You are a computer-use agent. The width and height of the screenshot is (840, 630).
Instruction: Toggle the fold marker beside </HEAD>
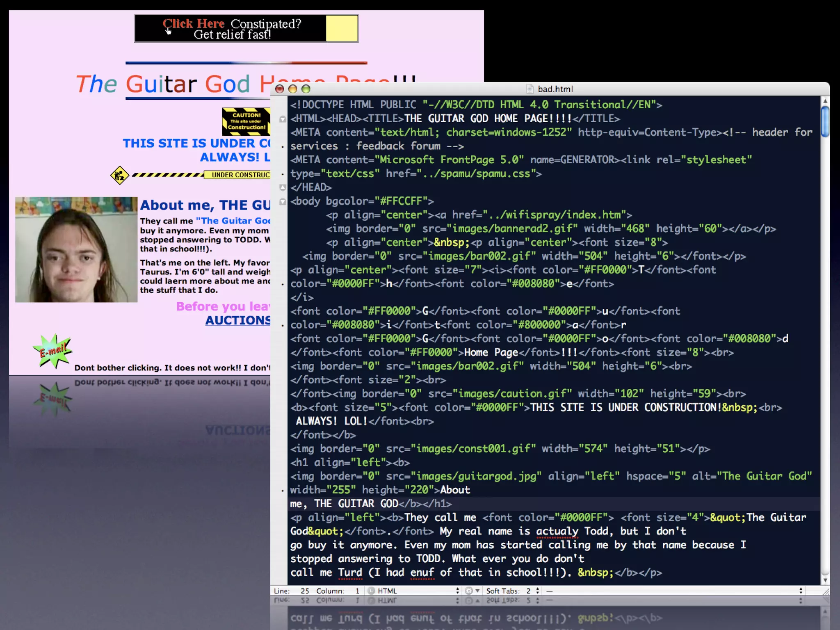283,187
